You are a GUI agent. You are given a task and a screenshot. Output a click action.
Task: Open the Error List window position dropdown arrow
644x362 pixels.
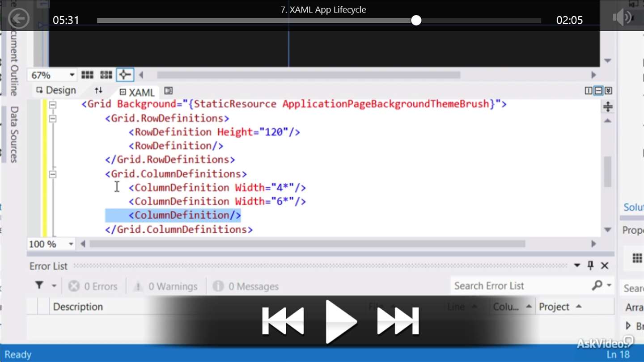[577, 265]
